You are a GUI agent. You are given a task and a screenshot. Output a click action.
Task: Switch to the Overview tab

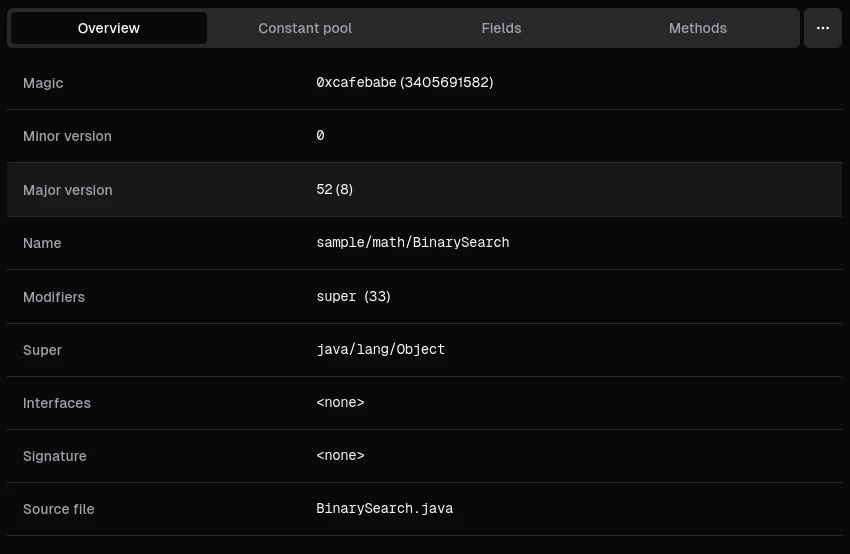tap(109, 28)
